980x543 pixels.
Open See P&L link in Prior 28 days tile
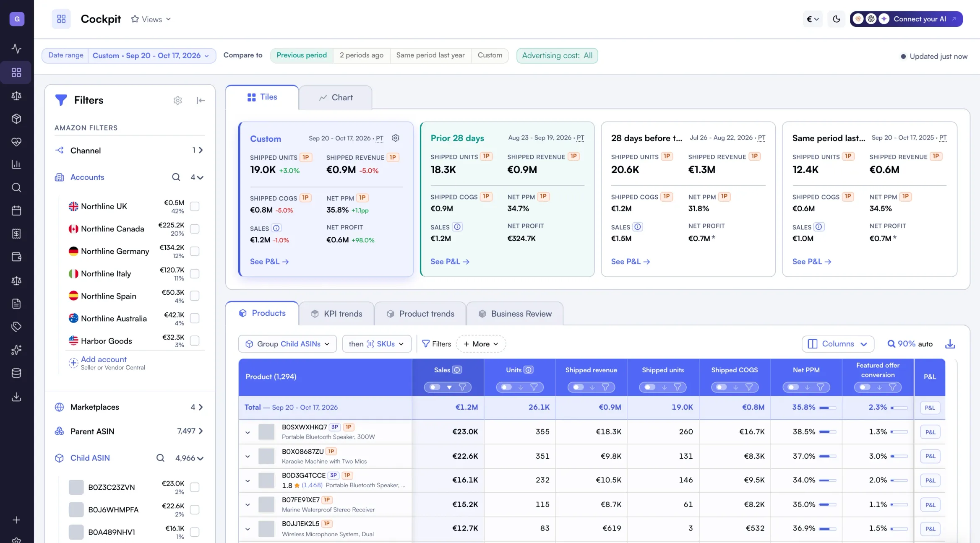pos(450,262)
